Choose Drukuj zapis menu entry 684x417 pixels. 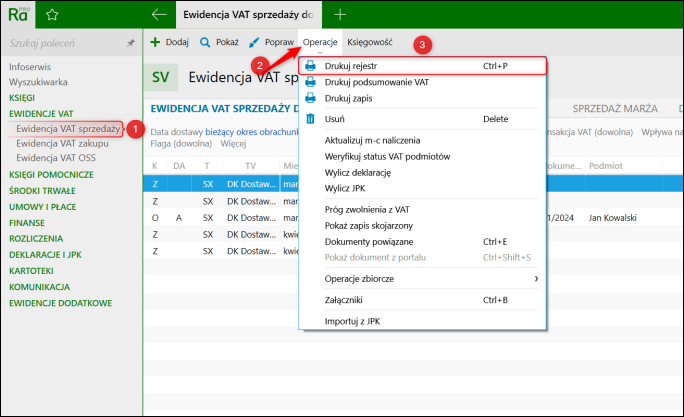tap(422, 98)
